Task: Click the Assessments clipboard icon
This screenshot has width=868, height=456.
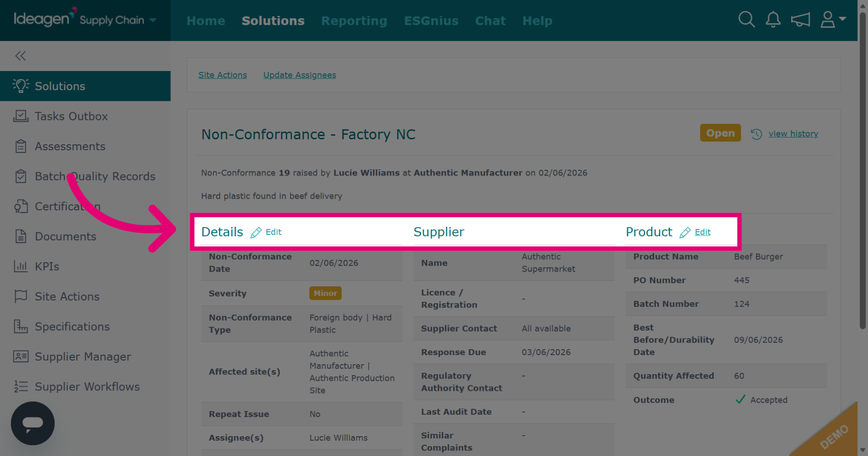Action: (x=21, y=146)
